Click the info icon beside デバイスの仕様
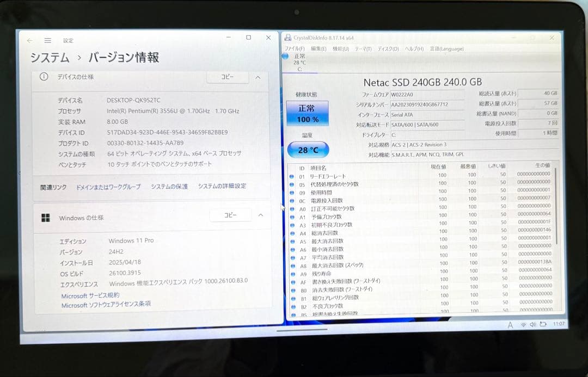Screen dimensions: 588x377 (x=44, y=77)
